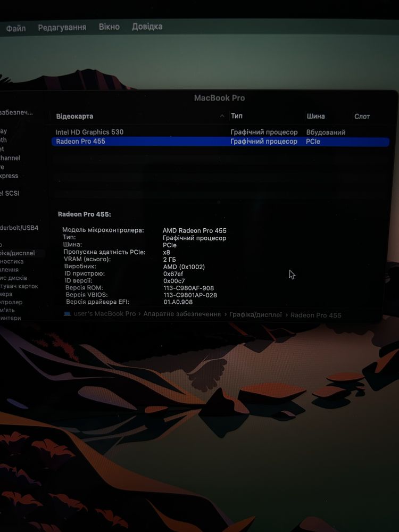399x532 pixels.
Task: Sort by the Тип column header
Action: tap(237, 116)
